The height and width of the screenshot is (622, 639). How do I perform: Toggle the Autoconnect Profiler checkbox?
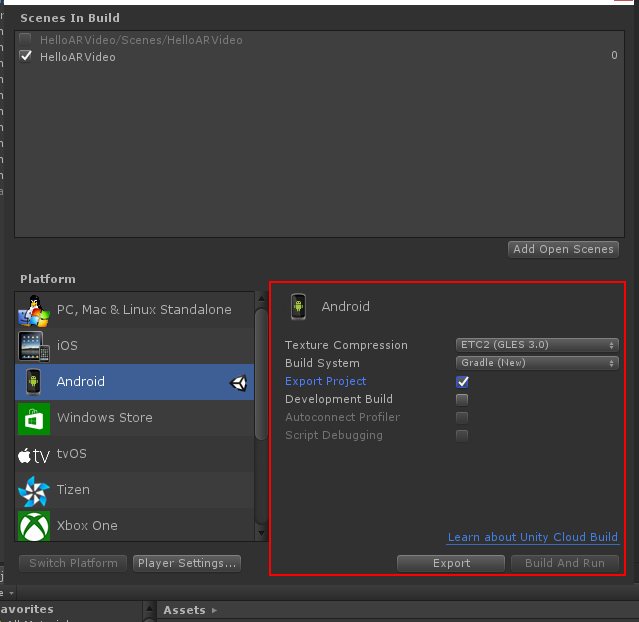[462, 417]
